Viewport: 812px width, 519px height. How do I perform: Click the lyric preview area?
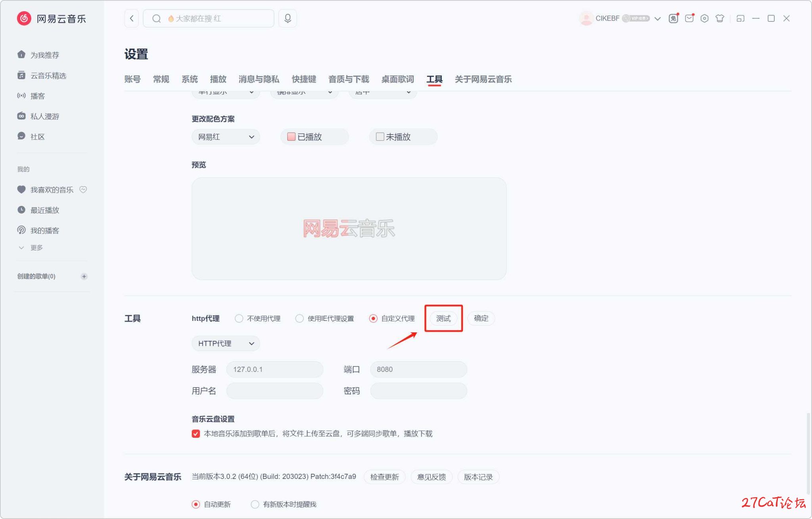coord(349,229)
